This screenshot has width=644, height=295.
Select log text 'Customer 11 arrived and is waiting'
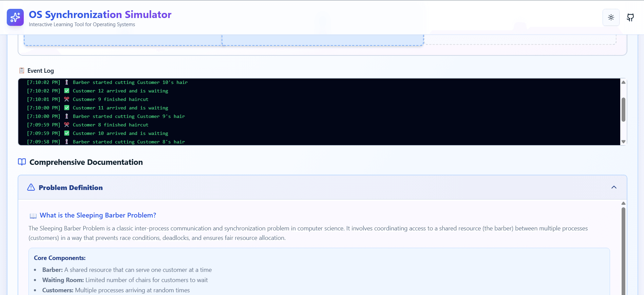[x=120, y=108]
